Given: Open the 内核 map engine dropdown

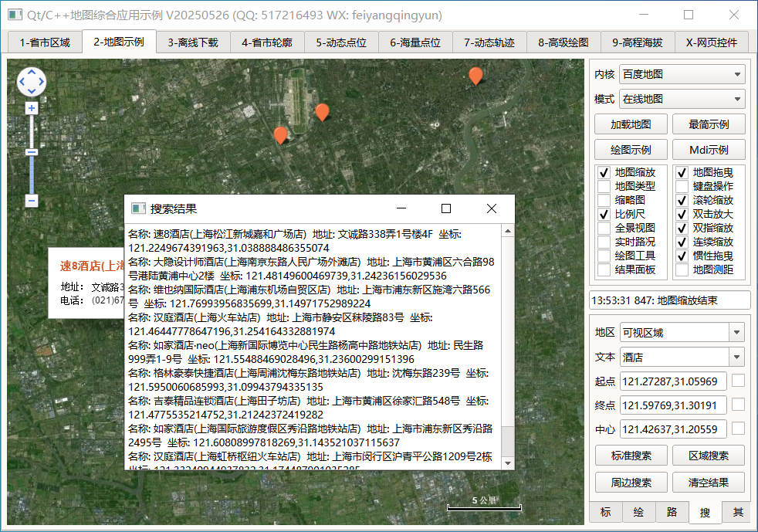Looking at the screenshot, I should [682, 74].
